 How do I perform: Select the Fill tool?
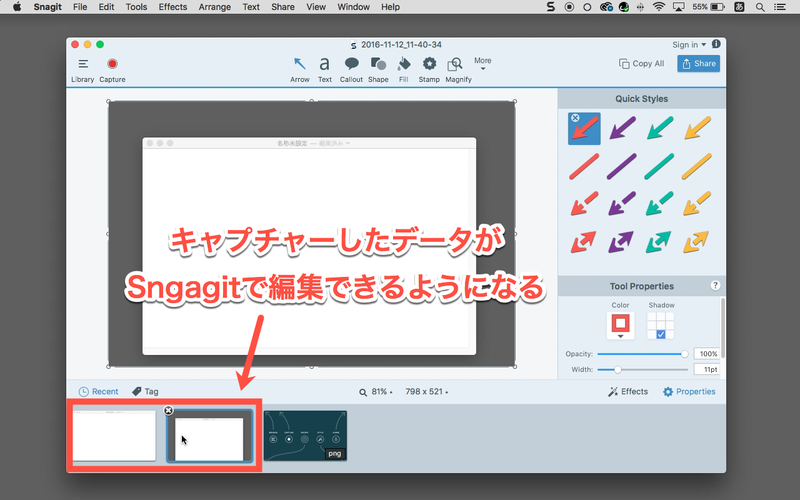(404, 69)
